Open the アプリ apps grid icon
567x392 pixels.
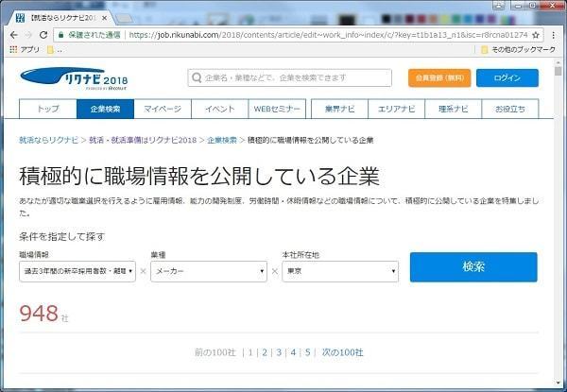[x=13, y=49]
